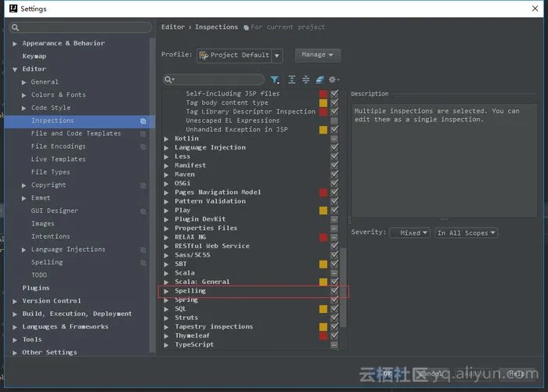Click yellow severity swatch for SBT
This screenshot has width=548, height=392.
[323, 264]
